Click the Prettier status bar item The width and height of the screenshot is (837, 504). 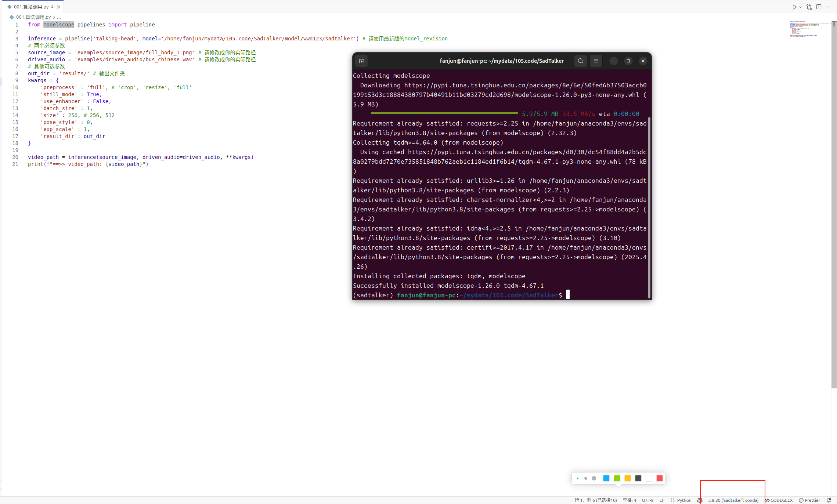pos(809,500)
